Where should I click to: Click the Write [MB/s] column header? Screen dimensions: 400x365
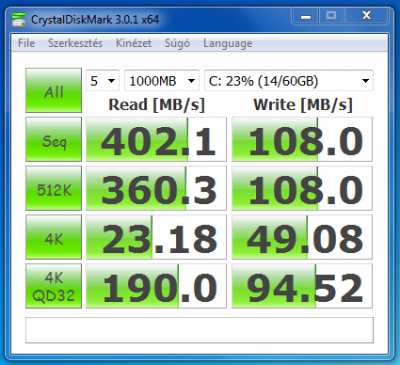(303, 105)
